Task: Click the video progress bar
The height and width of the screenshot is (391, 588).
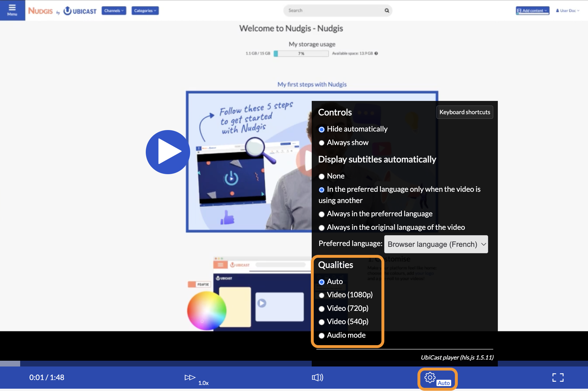Action: [294, 364]
